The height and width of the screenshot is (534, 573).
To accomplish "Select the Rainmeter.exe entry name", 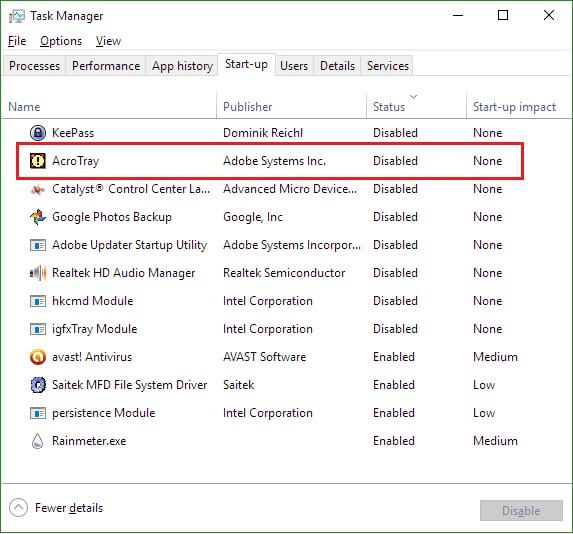I will pyautogui.click(x=89, y=441).
